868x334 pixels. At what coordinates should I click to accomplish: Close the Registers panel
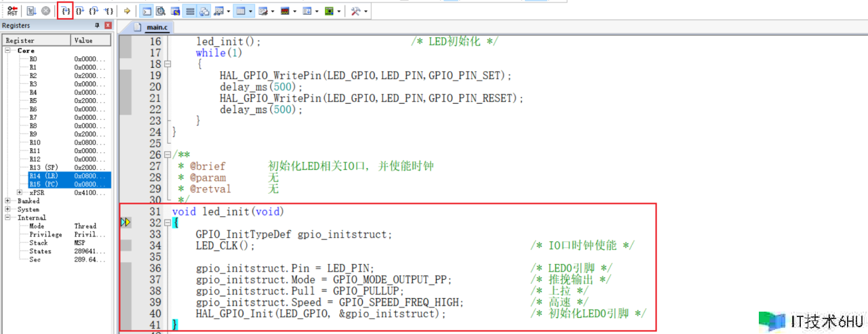(x=108, y=26)
